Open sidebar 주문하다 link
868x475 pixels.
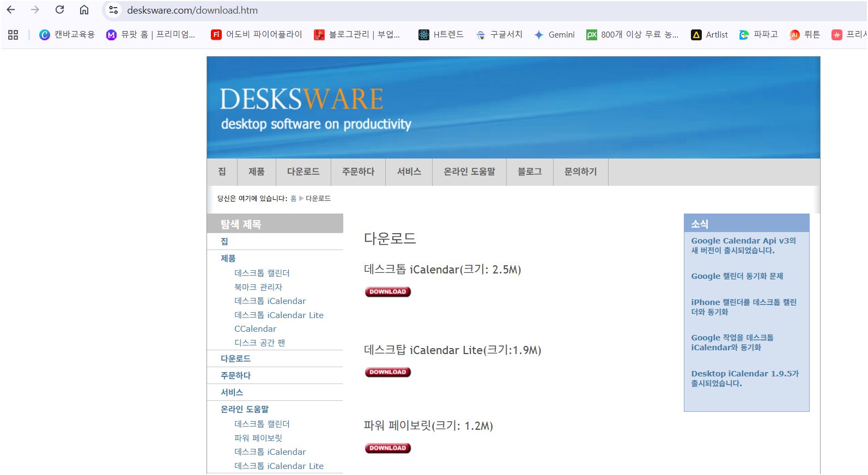pos(236,375)
